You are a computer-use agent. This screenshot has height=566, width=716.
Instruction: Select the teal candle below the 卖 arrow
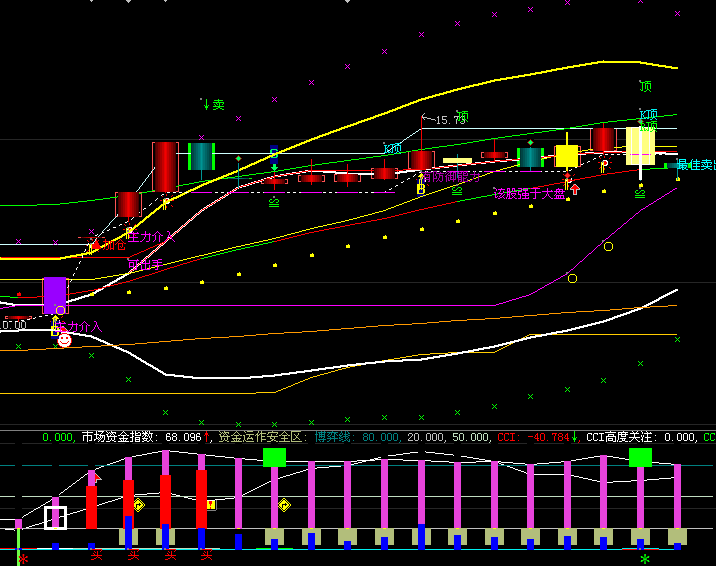point(201,157)
